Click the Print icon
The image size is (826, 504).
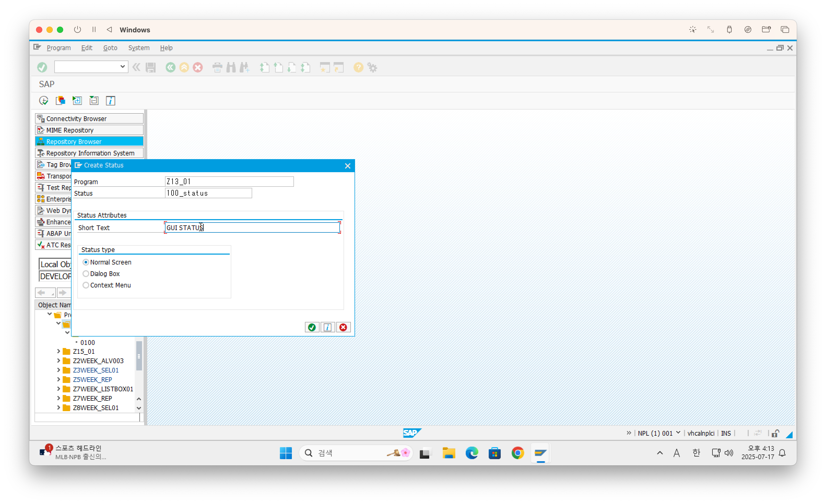click(217, 67)
